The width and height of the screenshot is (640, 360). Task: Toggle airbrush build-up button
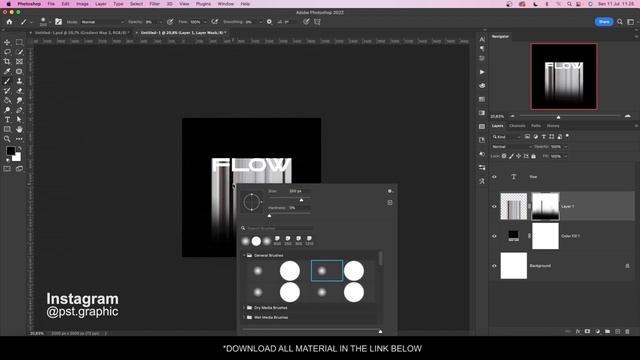[x=215, y=22]
